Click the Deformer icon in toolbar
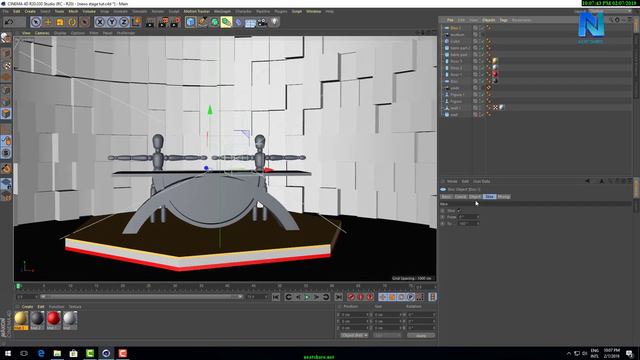The width and height of the screenshot is (640, 360). click(x=238, y=22)
